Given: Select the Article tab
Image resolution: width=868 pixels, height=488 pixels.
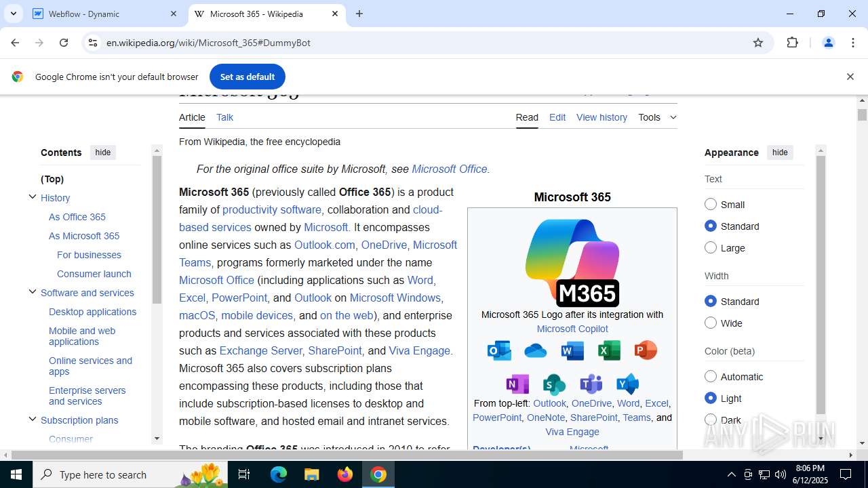Looking at the screenshot, I should pos(192,117).
